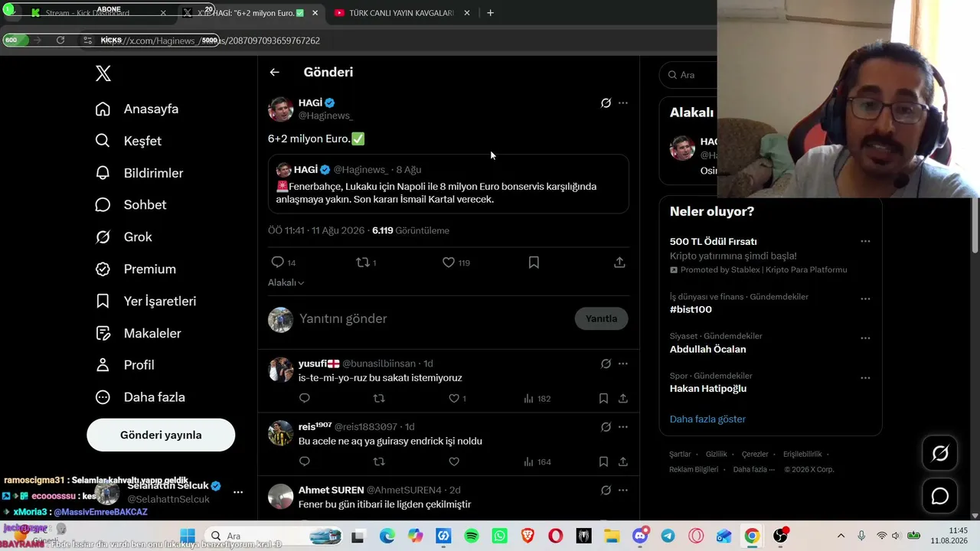Close the TÜRK CANLI YAYIN KAVGALARI tab
Image resolution: width=980 pixels, height=551 pixels.
(467, 12)
